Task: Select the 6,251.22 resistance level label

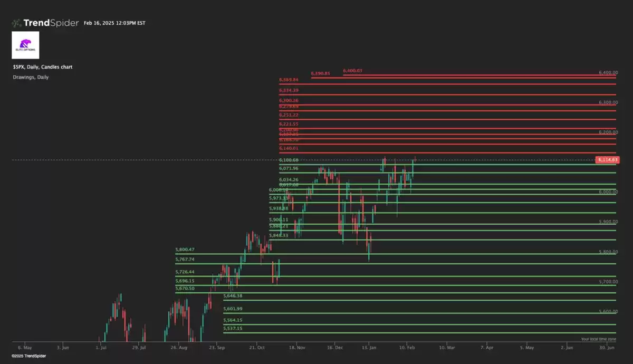Action: pos(289,114)
